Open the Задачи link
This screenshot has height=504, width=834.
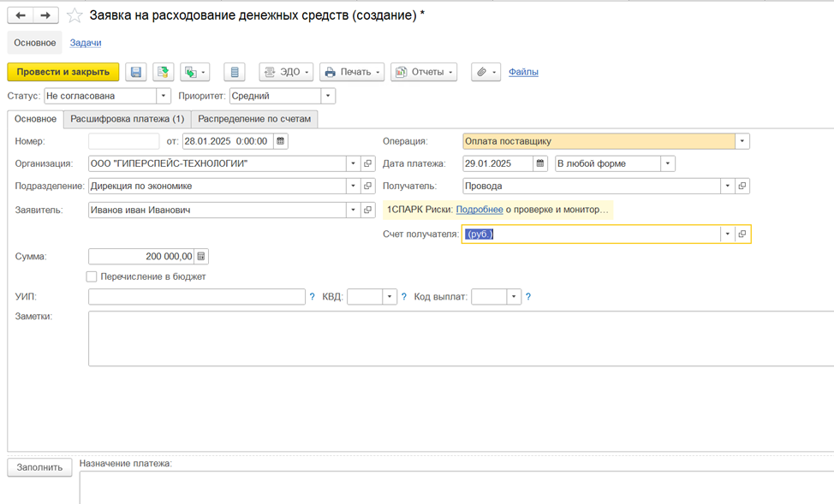[86, 43]
